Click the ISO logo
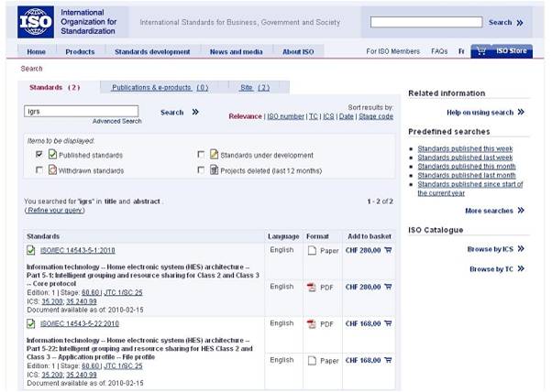This screenshot has height=392, width=552. pos(36,22)
